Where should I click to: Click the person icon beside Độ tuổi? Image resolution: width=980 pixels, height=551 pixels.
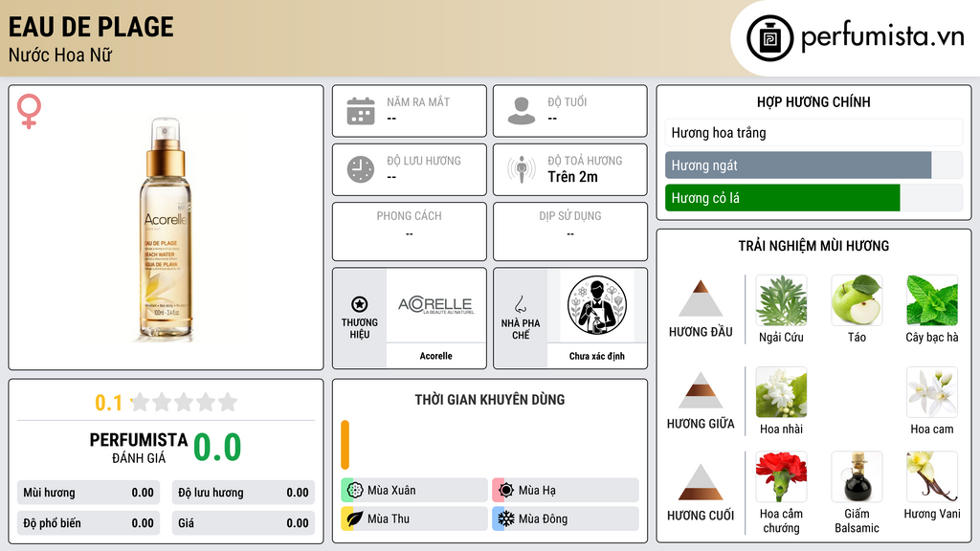tap(522, 111)
